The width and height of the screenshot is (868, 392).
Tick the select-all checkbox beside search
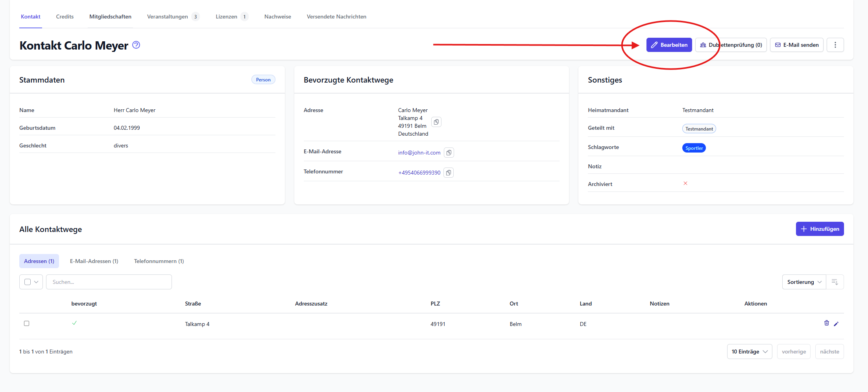pyautogui.click(x=28, y=282)
